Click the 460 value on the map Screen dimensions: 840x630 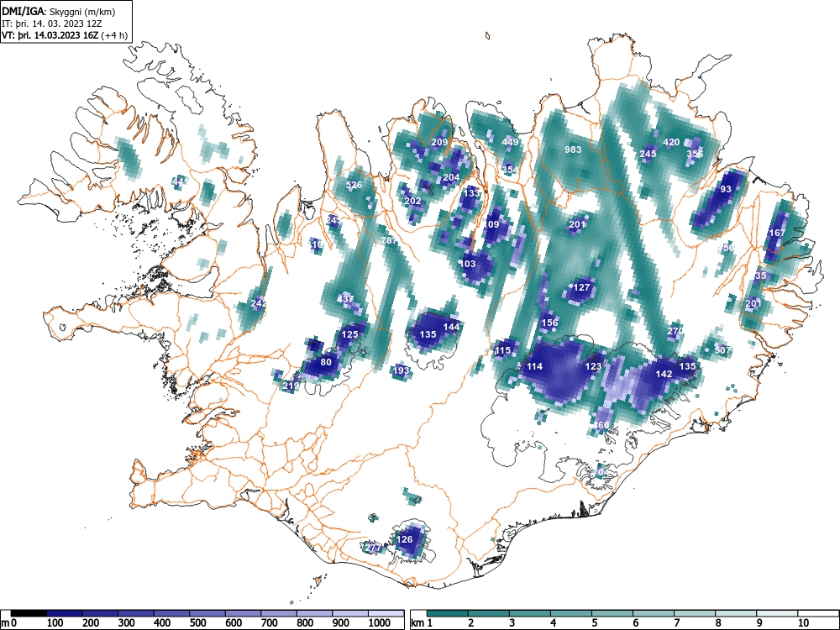tap(601, 425)
